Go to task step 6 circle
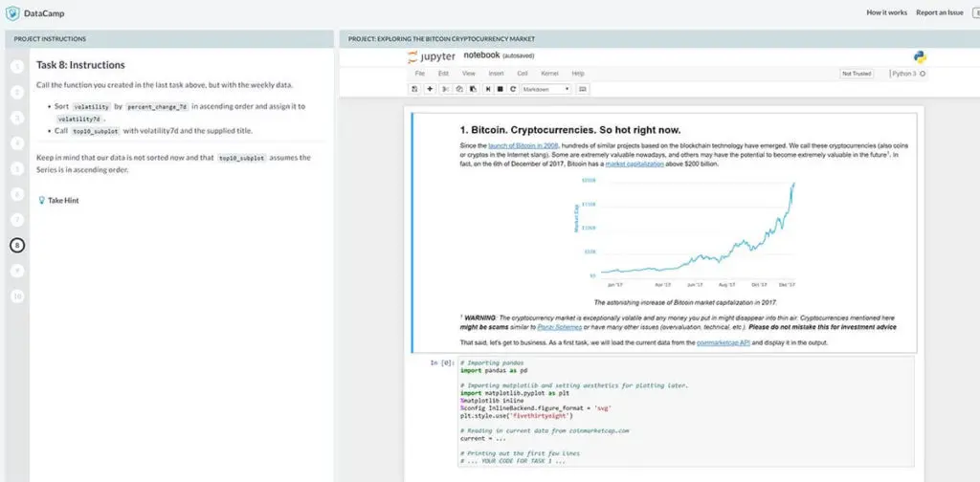Image resolution: width=980 pixels, height=482 pixels. click(17, 194)
